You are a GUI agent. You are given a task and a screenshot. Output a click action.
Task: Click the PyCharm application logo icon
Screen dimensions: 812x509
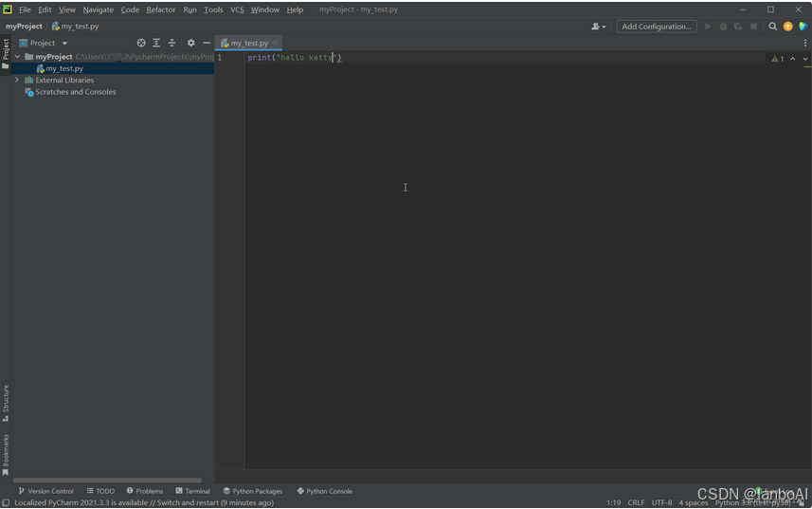[x=8, y=9]
